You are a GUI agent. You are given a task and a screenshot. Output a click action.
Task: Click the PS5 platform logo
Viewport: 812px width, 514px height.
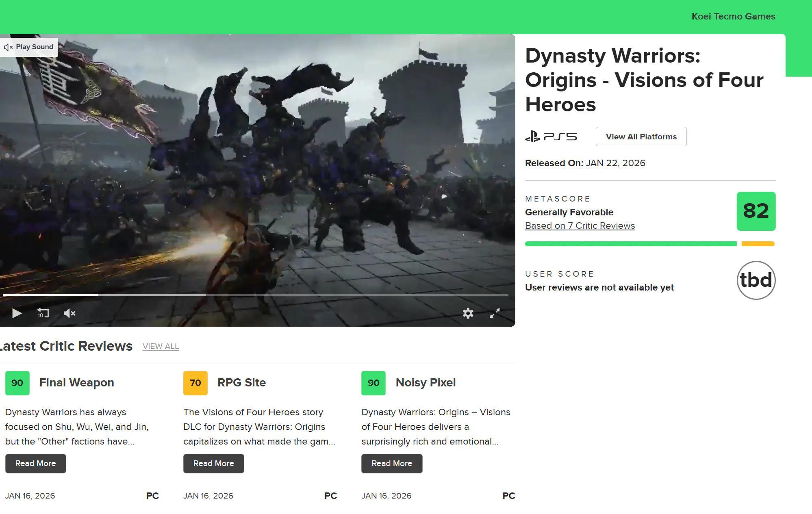(x=551, y=137)
